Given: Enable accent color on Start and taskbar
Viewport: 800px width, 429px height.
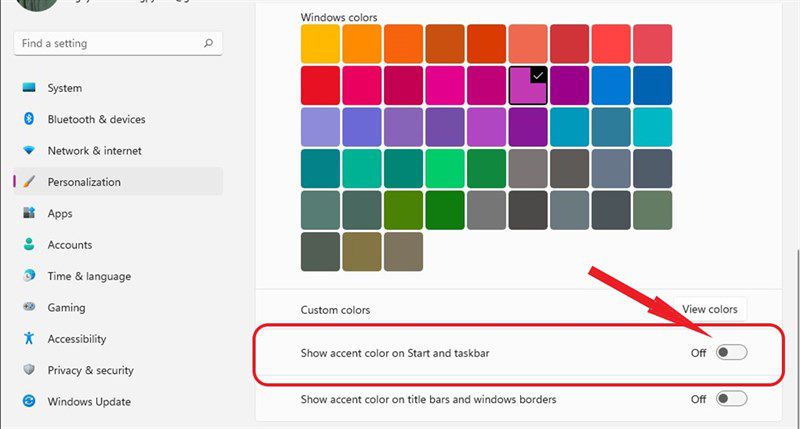Looking at the screenshot, I should (x=731, y=352).
